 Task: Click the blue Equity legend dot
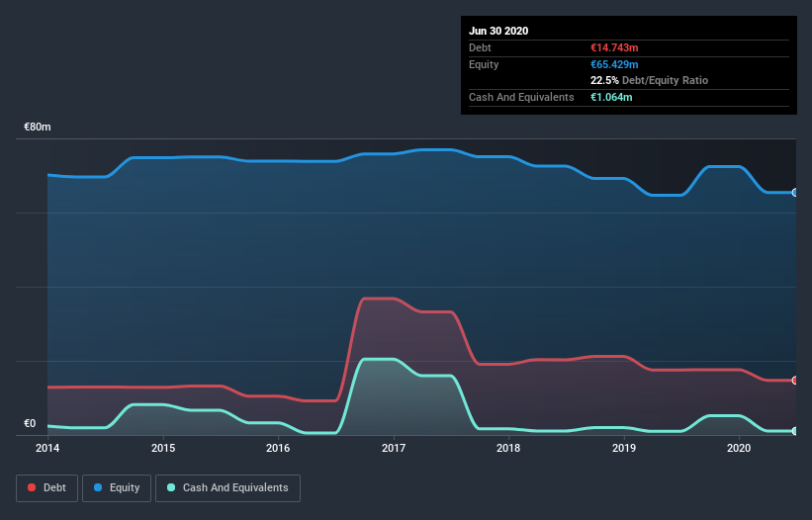pyautogui.click(x=98, y=487)
